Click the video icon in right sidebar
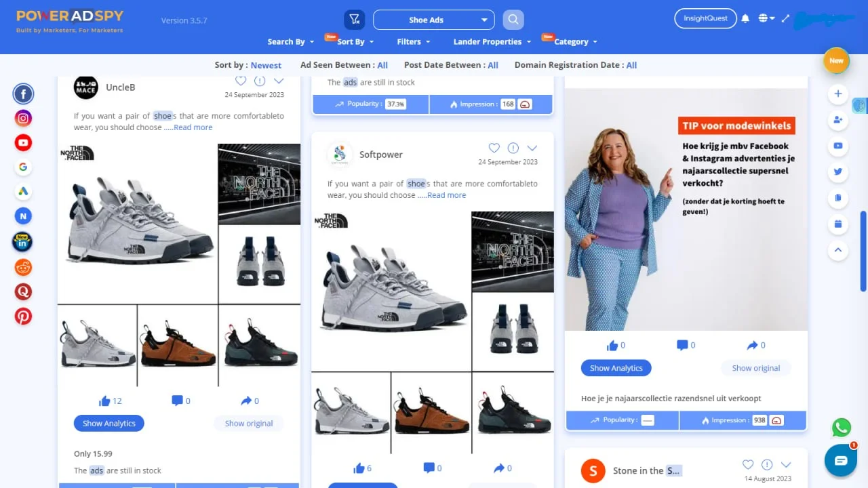This screenshot has height=488, width=868. (838, 146)
